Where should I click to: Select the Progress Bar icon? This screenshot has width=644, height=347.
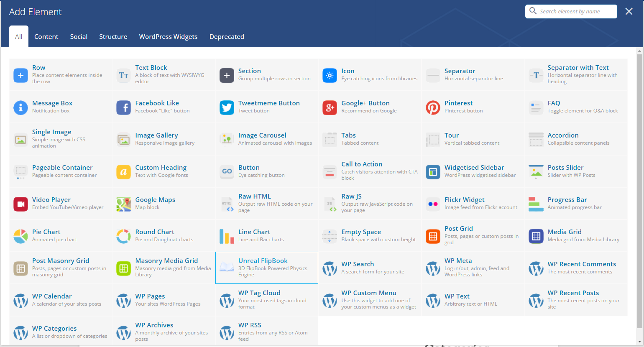(x=536, y=204)
